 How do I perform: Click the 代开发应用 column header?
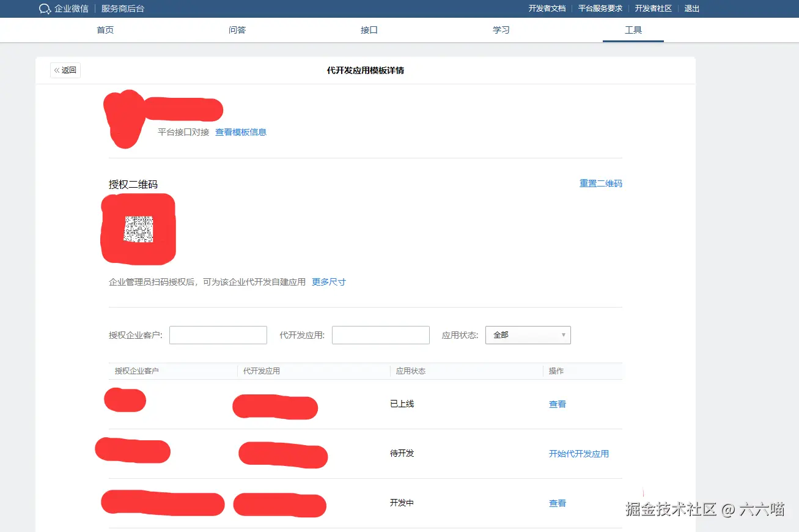(x=262, y=371)
